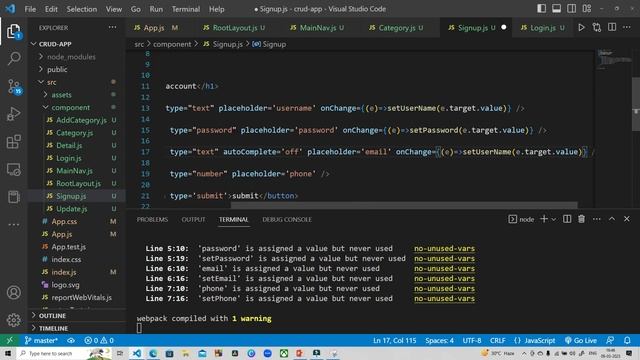Open the File menu
The height and width of the screenshot is (360, 640).
(x=30, y=9)
